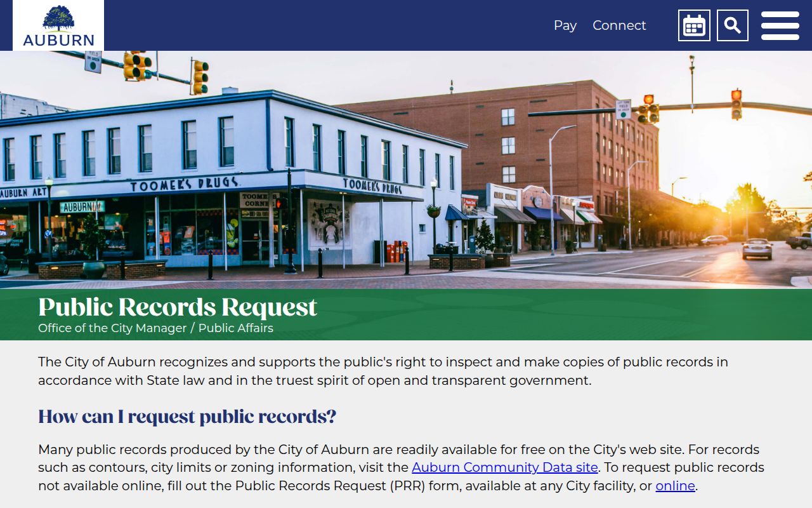Screen dimensions: 812x508
Task: Click the downtown Auburn banner photo
Action: [x=406, y=170]
